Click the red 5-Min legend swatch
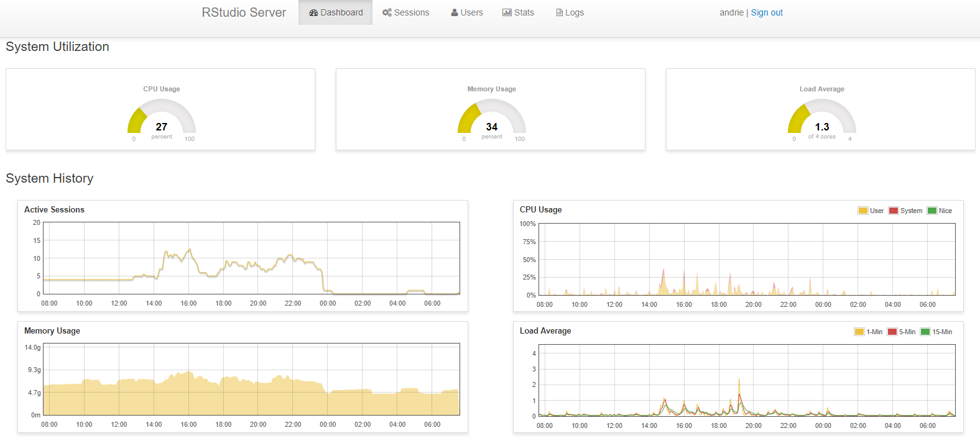980x446 pixels. pos(892,332)
